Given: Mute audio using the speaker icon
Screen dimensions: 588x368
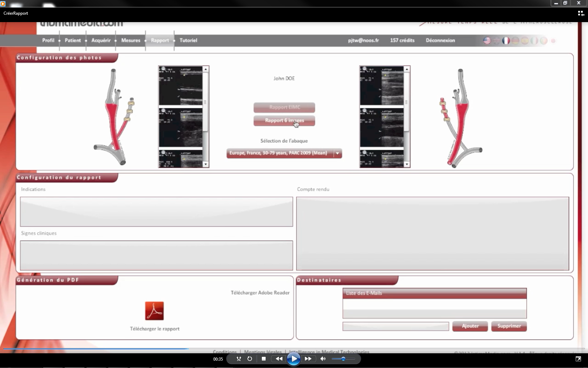Looking at the screenshot, I should coord(323,359).
